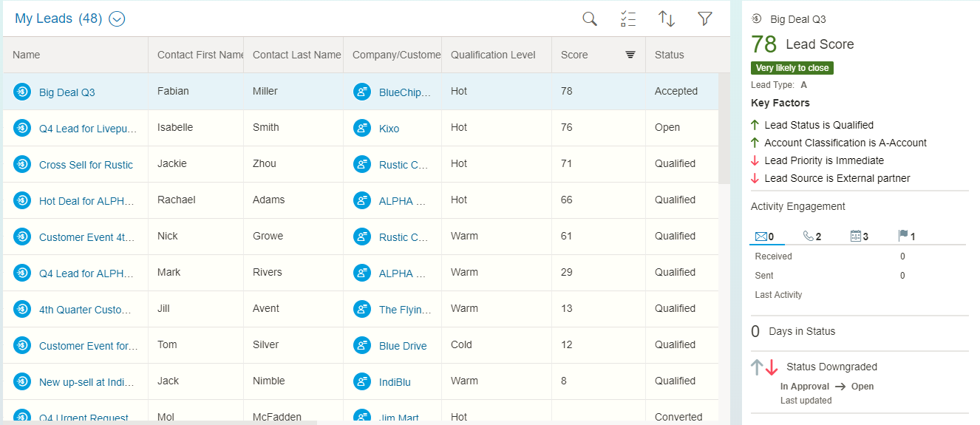The image size is (980, 425).
Task: Click the Score column sort indicator icon
Action: click(630, 55)
